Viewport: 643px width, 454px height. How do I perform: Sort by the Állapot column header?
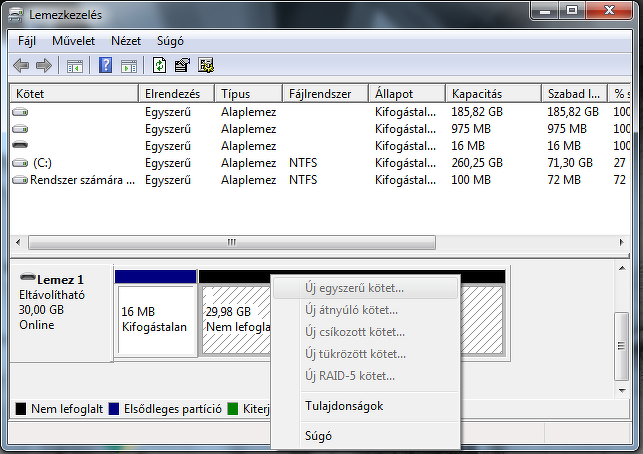click(407, 94)
